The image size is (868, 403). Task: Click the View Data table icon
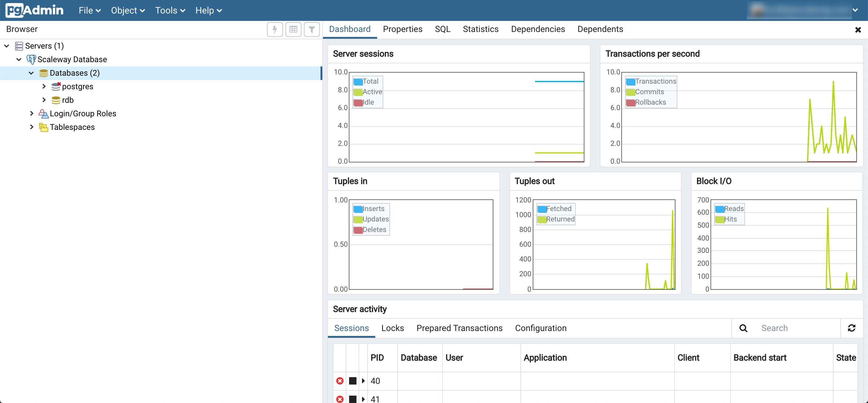coord(293,30)
